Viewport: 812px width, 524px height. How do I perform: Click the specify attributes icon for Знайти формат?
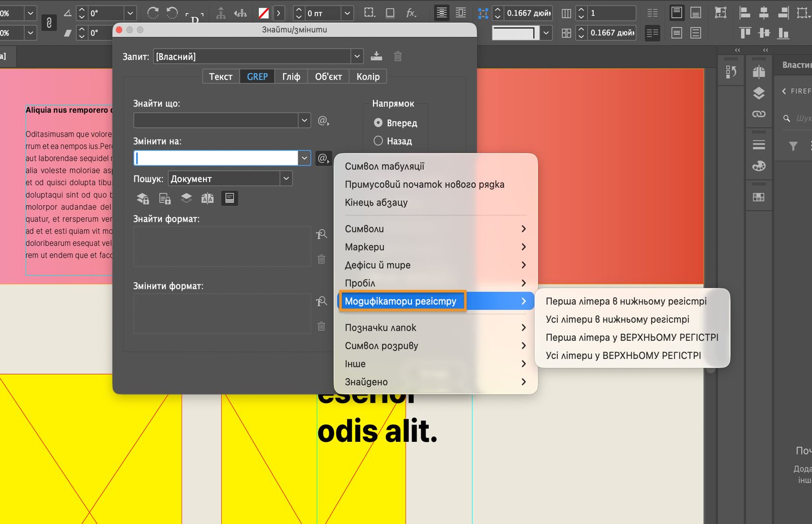(321, 234)
